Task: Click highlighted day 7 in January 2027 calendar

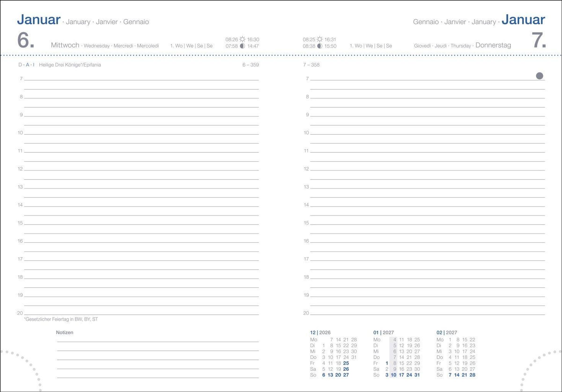Action: coord(395,357)
